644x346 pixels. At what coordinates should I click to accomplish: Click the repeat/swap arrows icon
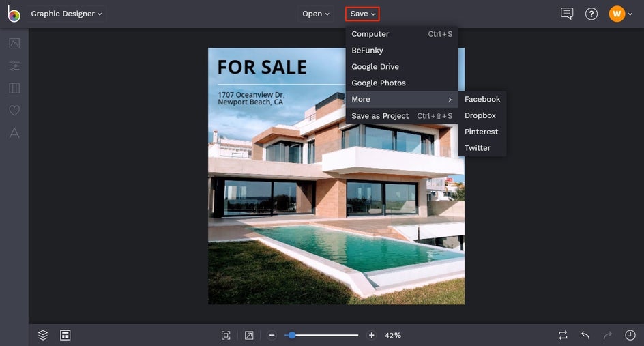click(x=563, y=335)
